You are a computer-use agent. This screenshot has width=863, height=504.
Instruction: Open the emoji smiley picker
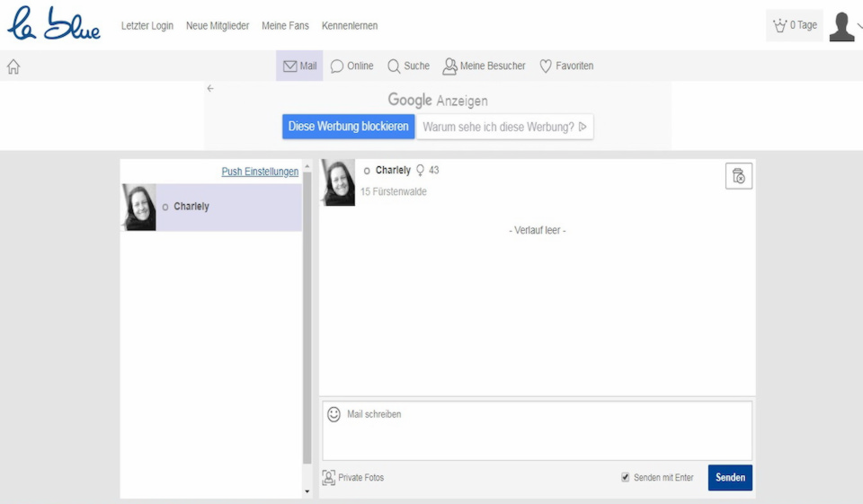pos(334,414)
